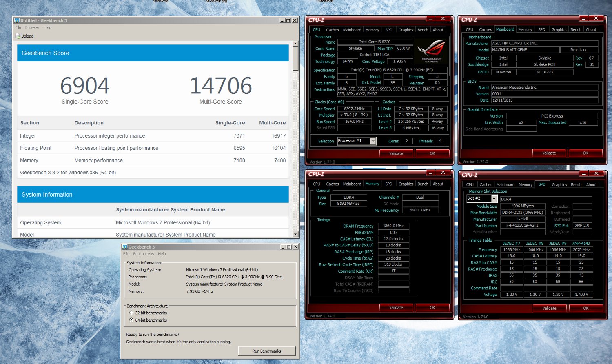This screenshot has height=364, width=612.
Task: Click the Upload icon in Geekbench toolbar
Action: point(18,36)
